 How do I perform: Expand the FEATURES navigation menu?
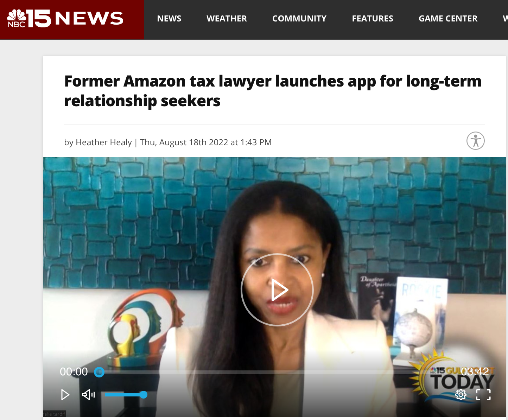point(373,19)
